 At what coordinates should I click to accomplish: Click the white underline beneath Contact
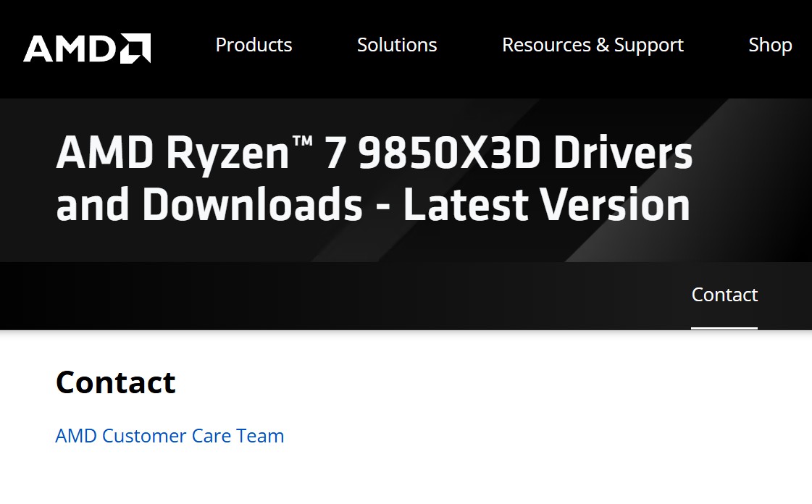coord(724,327)
